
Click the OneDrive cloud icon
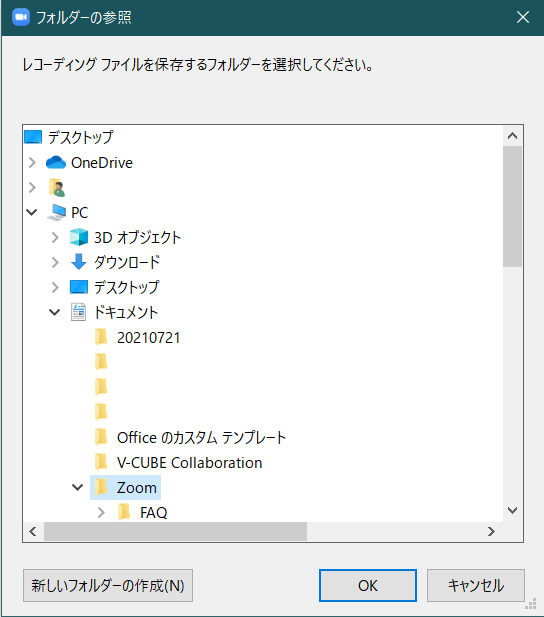coord(56,163)
